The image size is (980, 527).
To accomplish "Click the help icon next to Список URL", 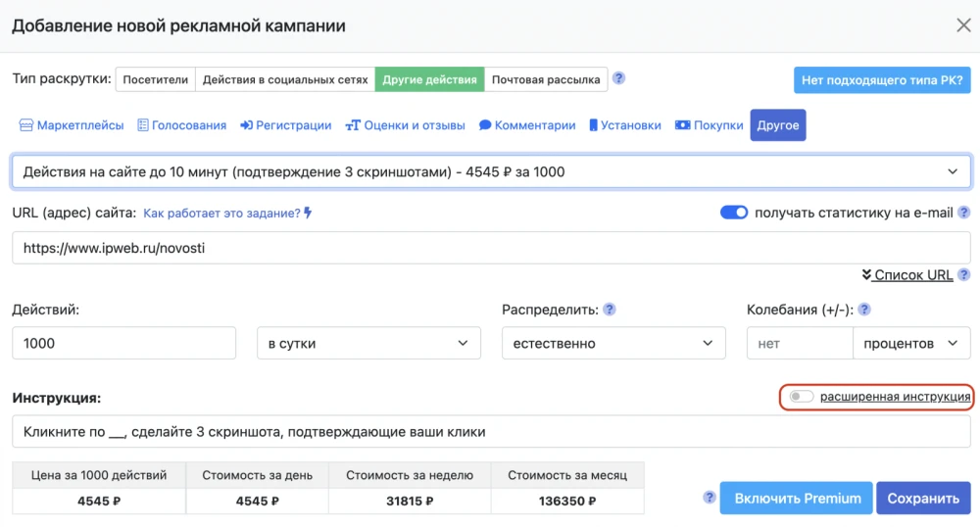I will coord(964,275).
